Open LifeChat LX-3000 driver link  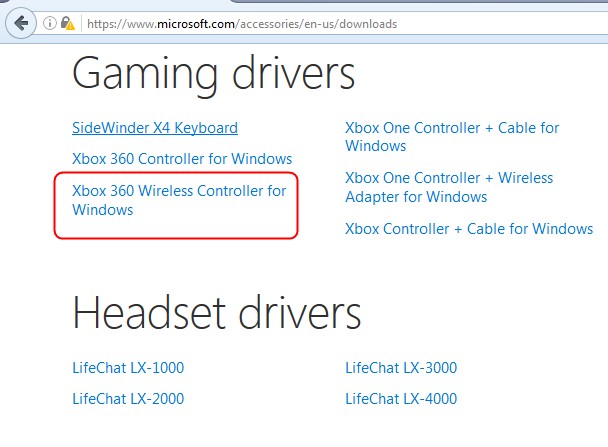401,368
